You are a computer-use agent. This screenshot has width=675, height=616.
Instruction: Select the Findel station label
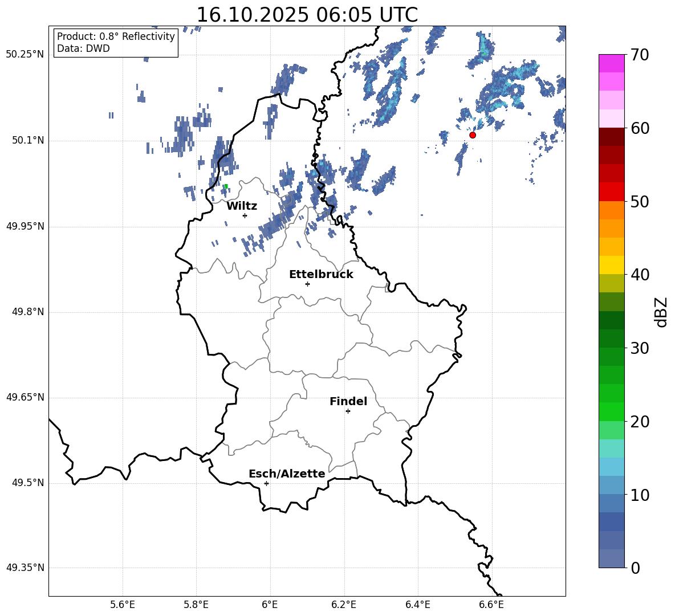[348, 401]
